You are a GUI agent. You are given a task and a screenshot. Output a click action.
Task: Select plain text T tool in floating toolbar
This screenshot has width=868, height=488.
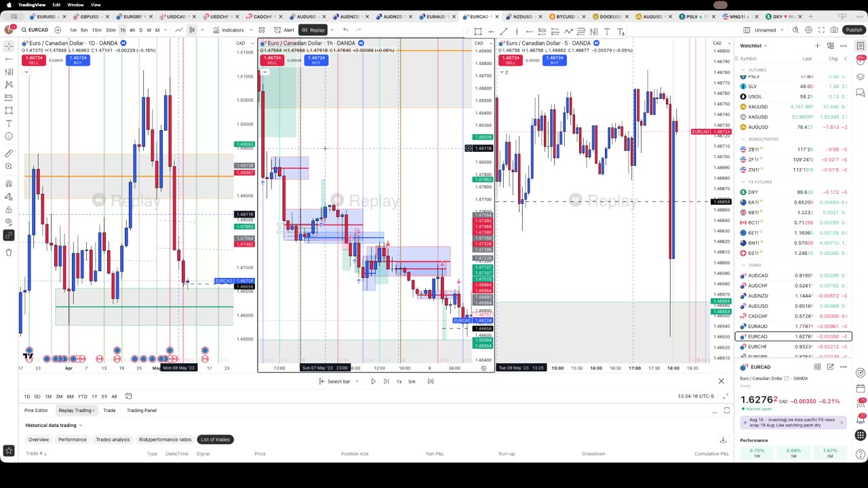click(607, 31)
